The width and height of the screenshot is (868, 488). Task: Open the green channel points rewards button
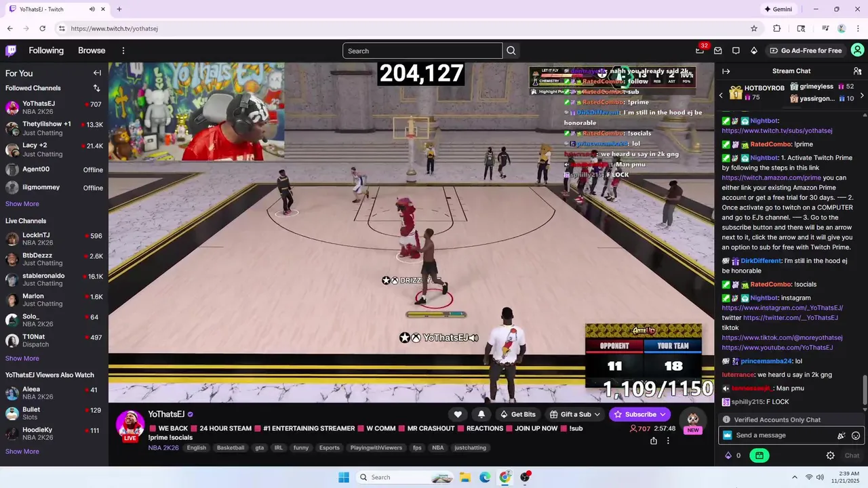(759, 455)
